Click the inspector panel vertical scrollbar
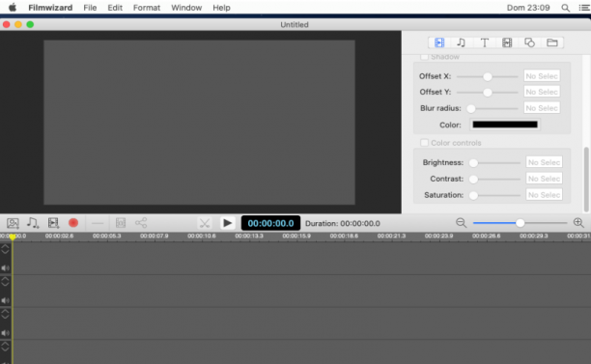 point(586,180)
